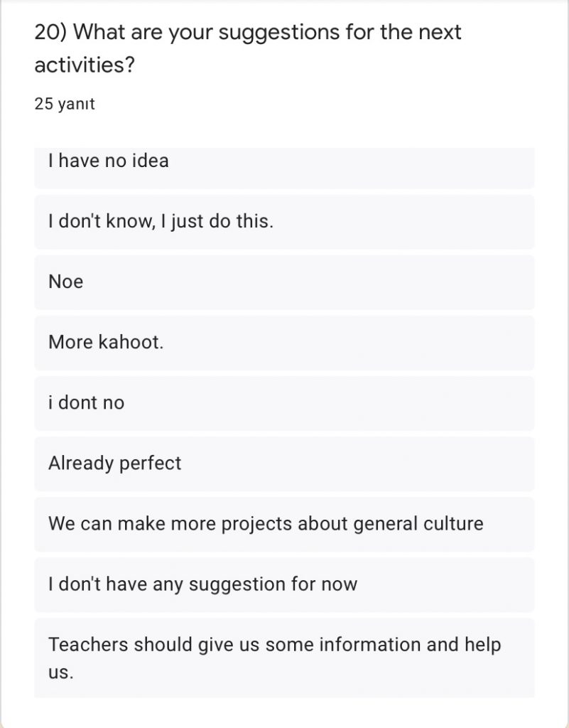Click the "Noe" response row

pyautogui.click(x=66, y=282)
